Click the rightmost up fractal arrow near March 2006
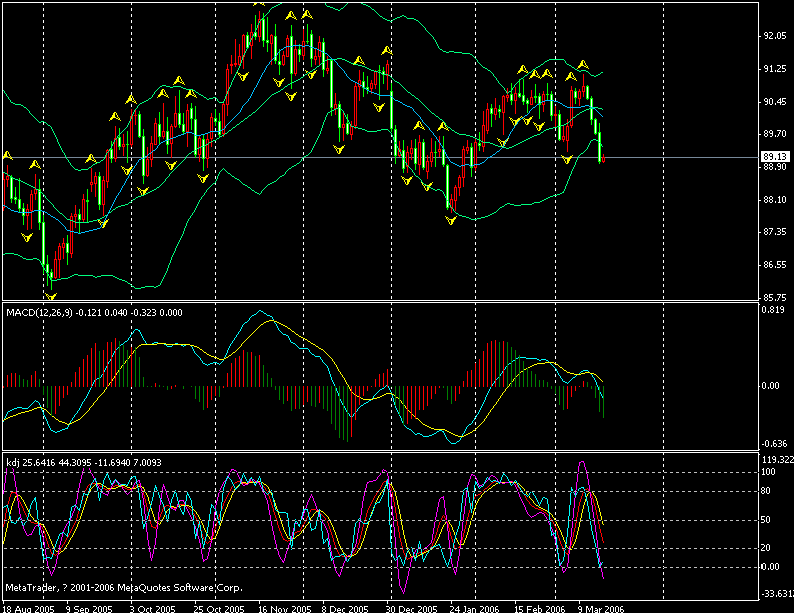This screenshot has height=613, width=794. (x=581, y=63)
